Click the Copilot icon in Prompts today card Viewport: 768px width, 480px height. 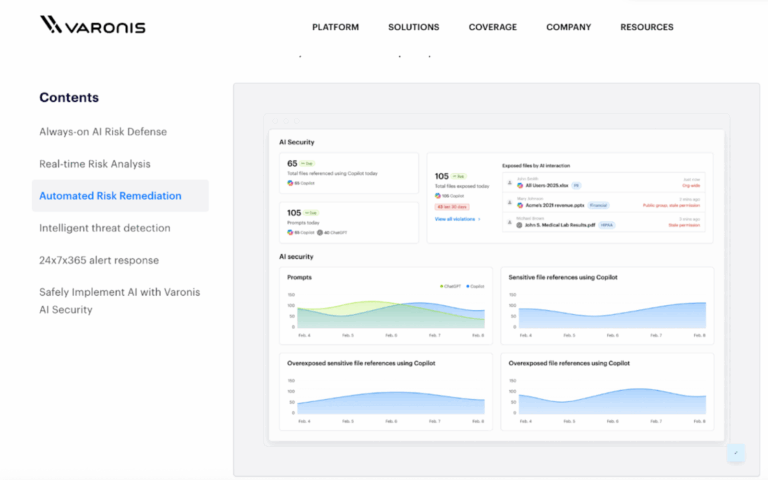click(x=290, y=232)
